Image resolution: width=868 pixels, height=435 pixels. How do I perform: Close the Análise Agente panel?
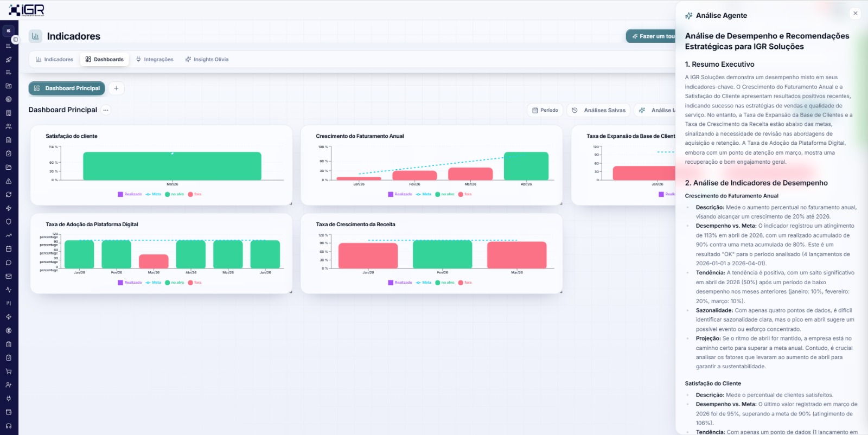point(856,14)
